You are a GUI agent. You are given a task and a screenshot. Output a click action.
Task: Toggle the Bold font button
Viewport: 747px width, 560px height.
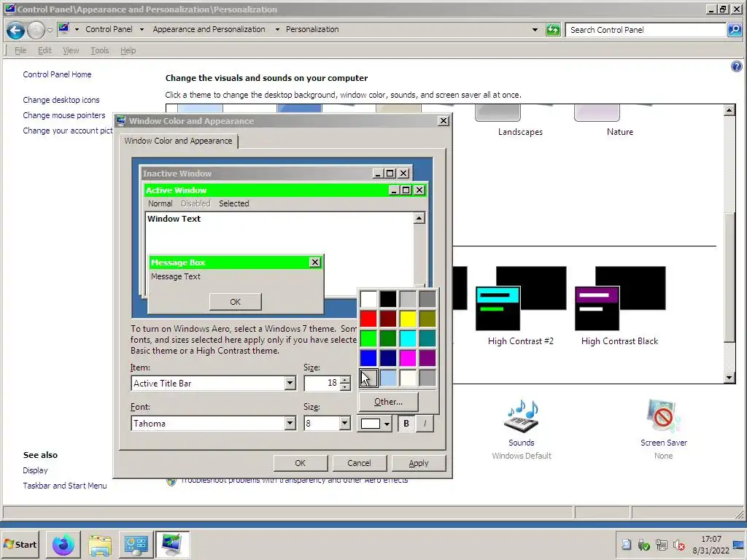pyautogui.click(x=406, y=424)
